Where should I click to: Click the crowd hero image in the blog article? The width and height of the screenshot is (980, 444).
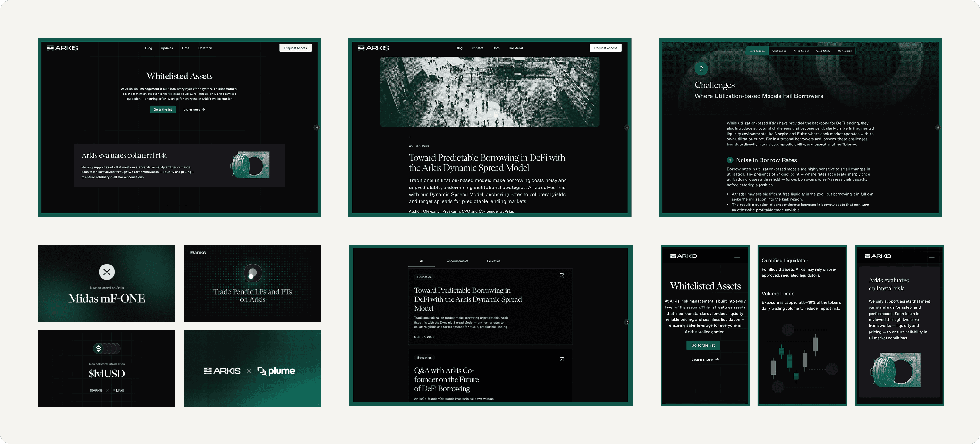tap(490, 92)
